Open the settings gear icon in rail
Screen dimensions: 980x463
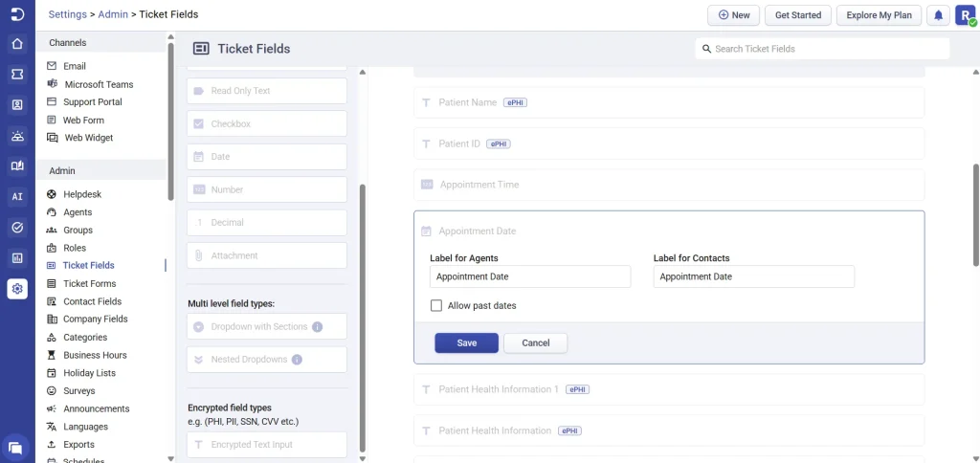17,289
